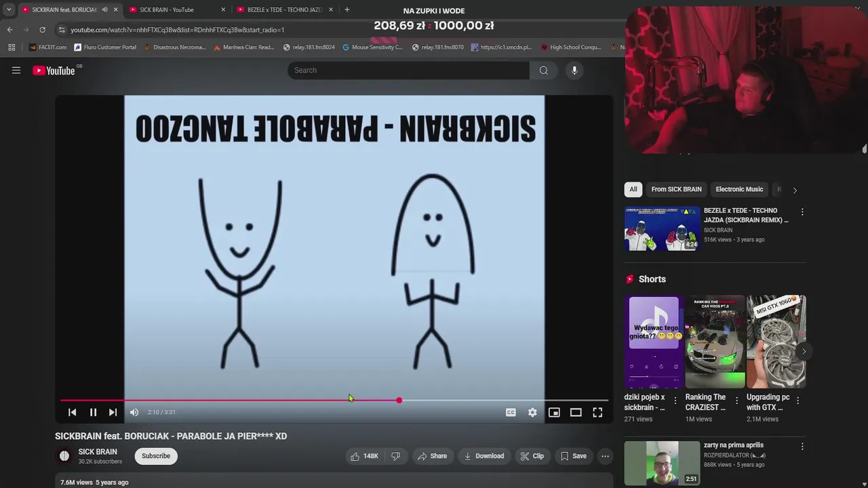Open the High School Conqu... bookmark

coord(570,47)
